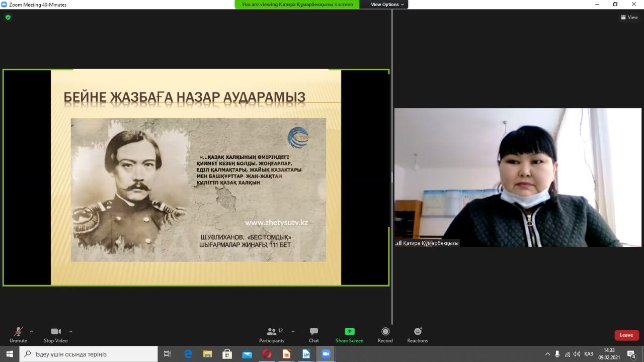The image size is (644, 362).
Task: Open the Chat panel
Action: point(313,334)
